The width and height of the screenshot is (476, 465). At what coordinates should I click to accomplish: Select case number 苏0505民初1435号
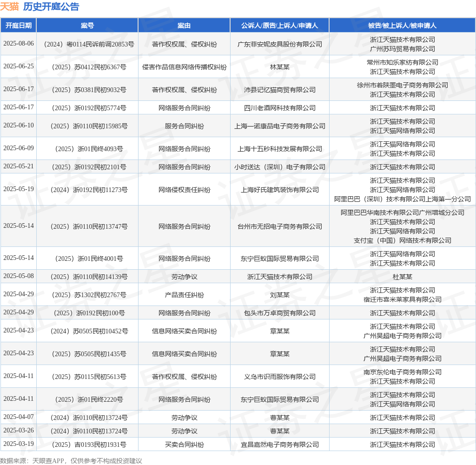click(x=100, y=354)
